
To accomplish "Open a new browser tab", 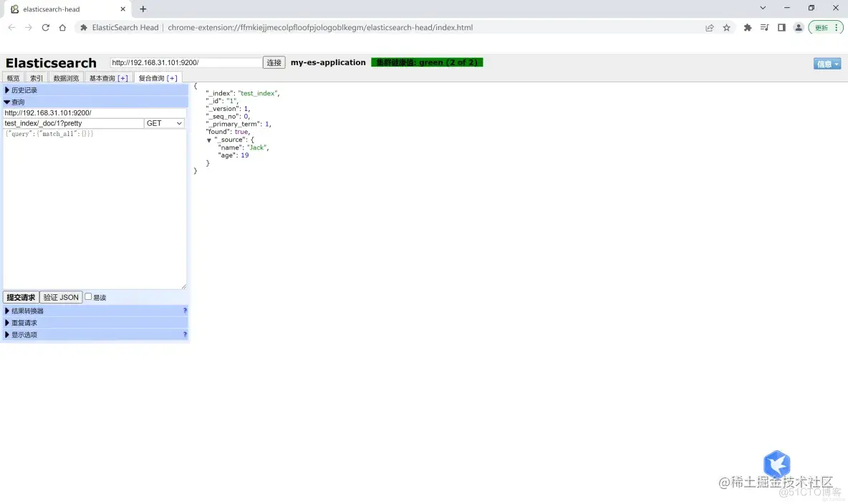I will [x=143, y=9].
